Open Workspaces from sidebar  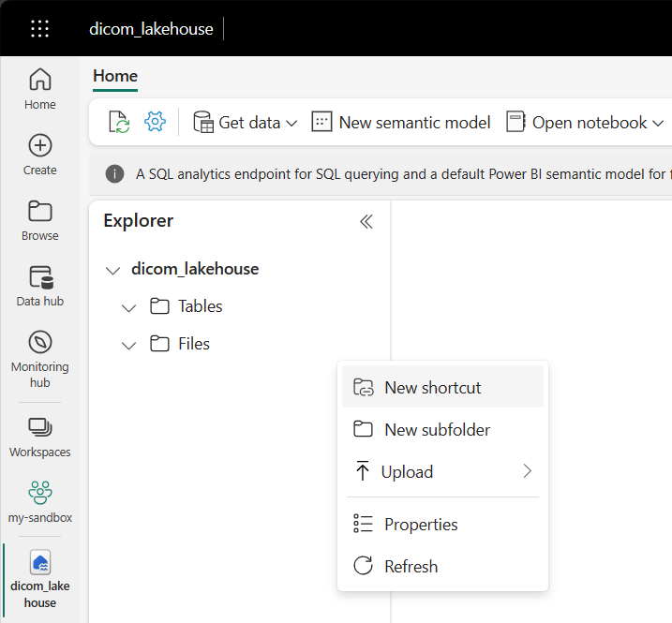pyautogui.click(x=40, y=437)
